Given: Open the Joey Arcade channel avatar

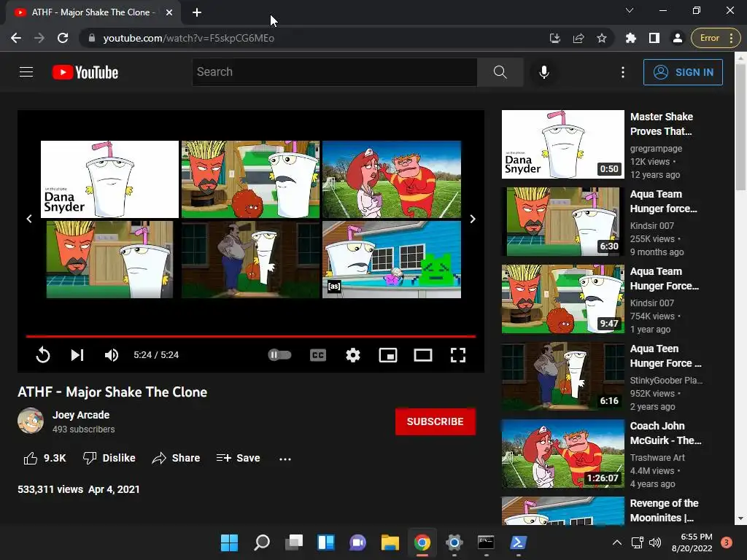Looking at the screenshot, I should pos(31,421).
